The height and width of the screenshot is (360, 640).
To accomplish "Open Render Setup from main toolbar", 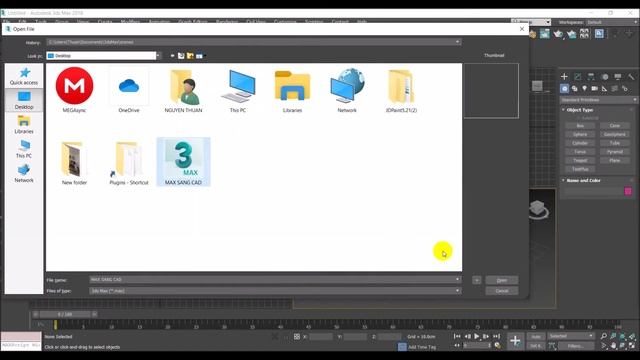I will click(532, 34).
